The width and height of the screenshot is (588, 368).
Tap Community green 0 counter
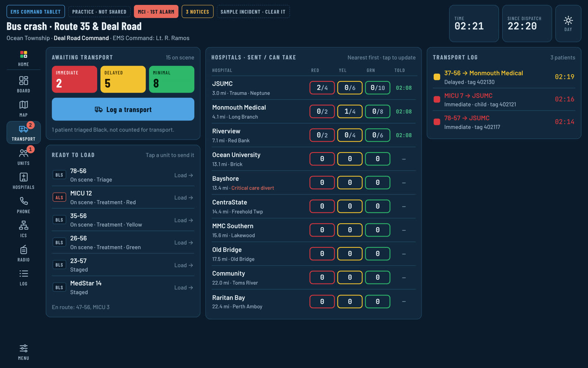pyautogui.click(x=378, y=277)
